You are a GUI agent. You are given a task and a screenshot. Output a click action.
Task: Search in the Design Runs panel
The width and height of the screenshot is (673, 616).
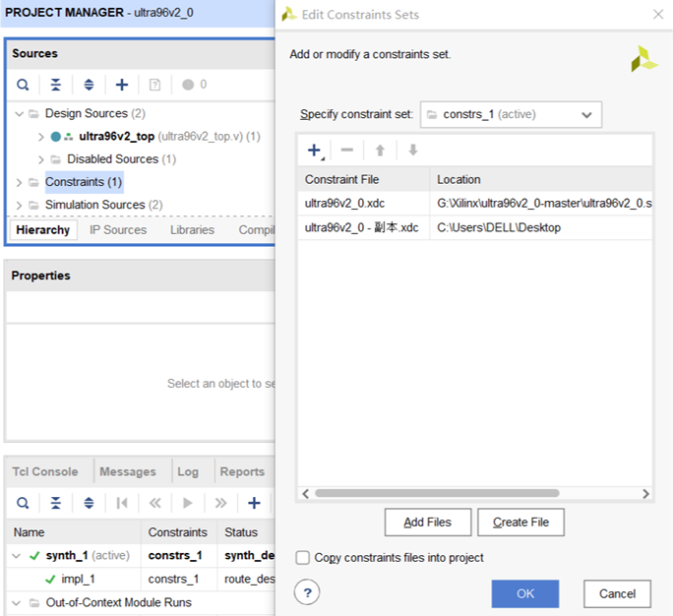(x=23, y=503)
